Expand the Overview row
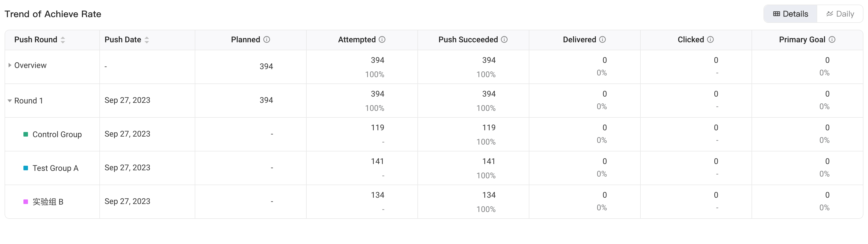The height and width of the screenshot is (244, 868). 10,65
